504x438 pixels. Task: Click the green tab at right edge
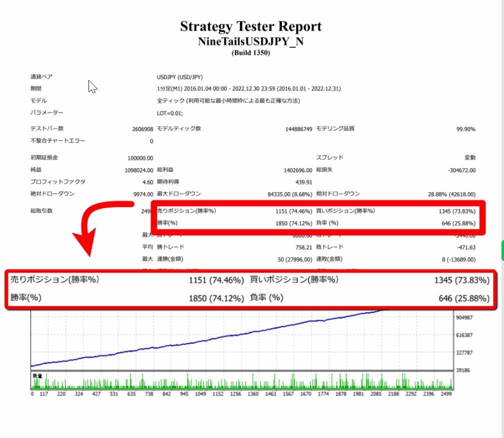[502, 250]
